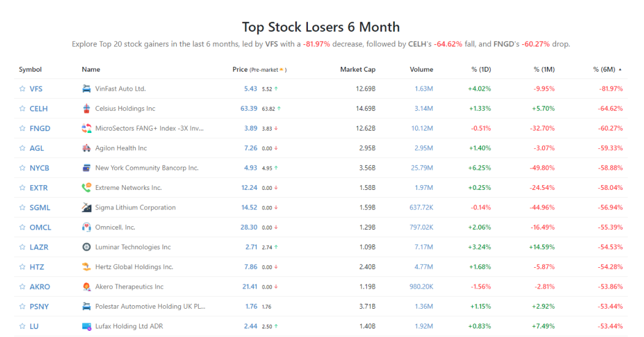
Task: Toggle favorite star for CELH
Action: (x=22, y=108)
